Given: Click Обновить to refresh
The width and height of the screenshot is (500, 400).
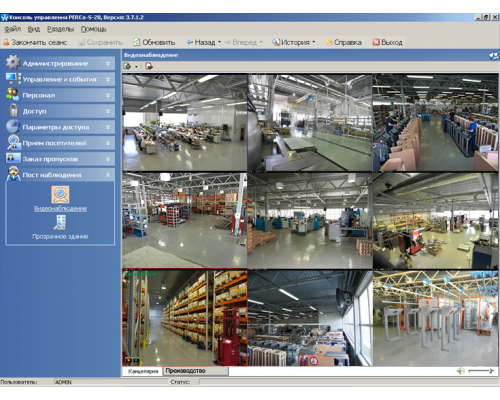Looking at the screenshot, I should click(x=154, y=42).
